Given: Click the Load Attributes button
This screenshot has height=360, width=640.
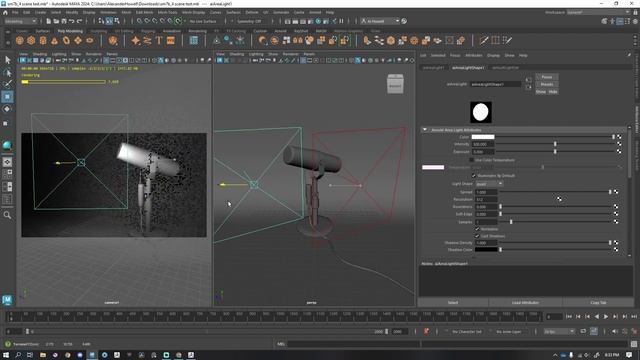Looking at the screenshot, I should [x=525, y=302].
